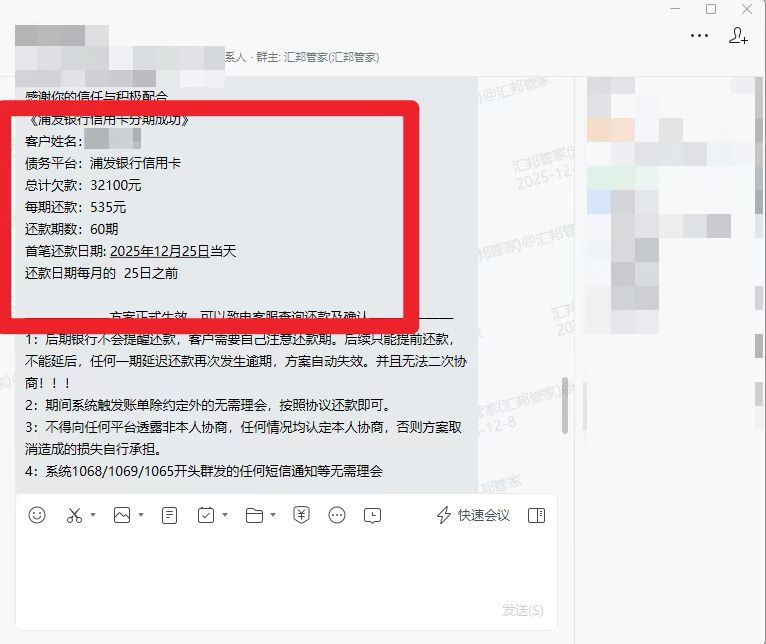Expand the checklist options dropdown arrow
766x644 pixels.
point(225,515)
